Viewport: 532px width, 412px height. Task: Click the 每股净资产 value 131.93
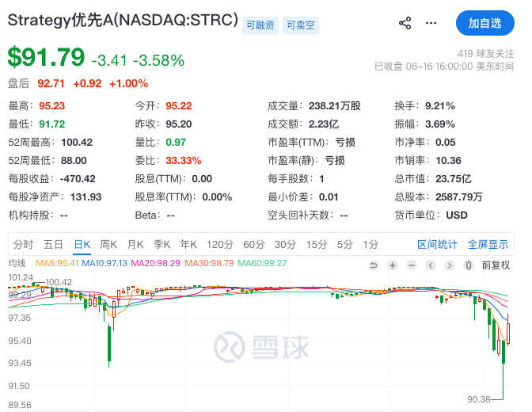point(85,197)
